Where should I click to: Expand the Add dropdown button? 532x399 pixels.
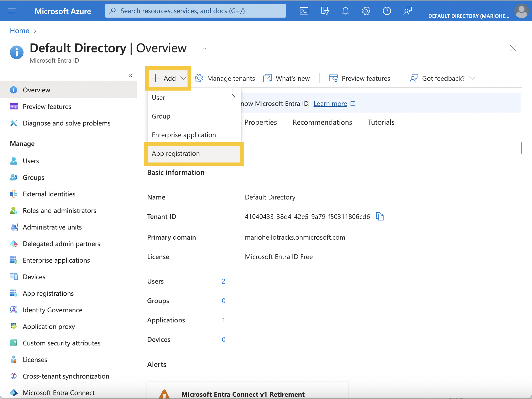(x=169, y=78)
